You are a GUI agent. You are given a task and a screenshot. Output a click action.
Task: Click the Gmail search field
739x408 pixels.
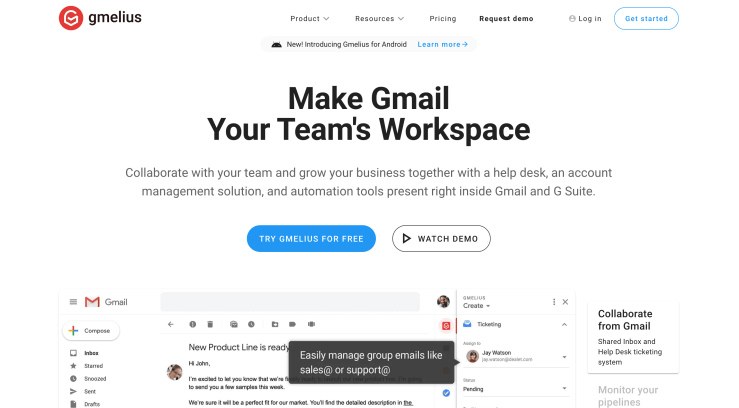(x=290, y=302)
